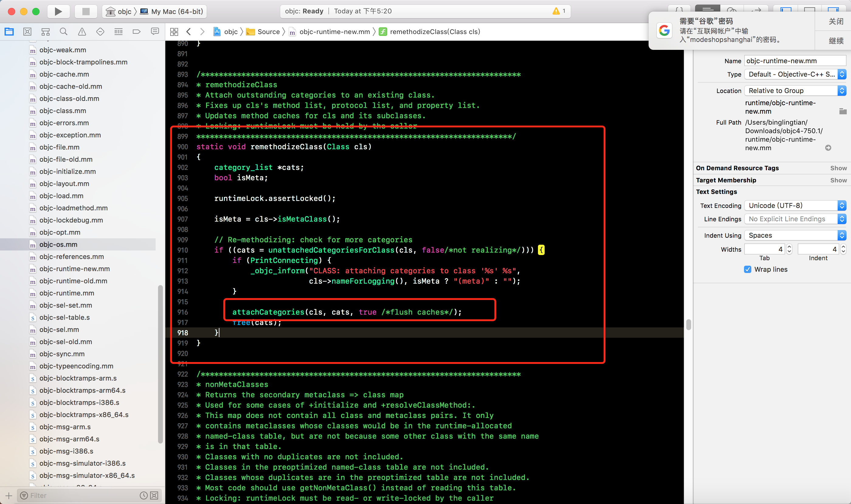Viewport: 851px width, 504px height.
Task: Click the Stop button in toolbar
Action: [86, 11]
